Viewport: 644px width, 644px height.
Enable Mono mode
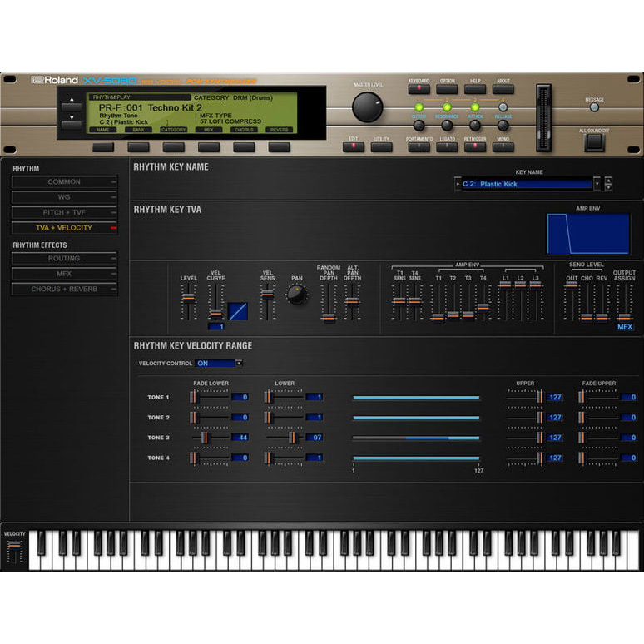(503, 147)
